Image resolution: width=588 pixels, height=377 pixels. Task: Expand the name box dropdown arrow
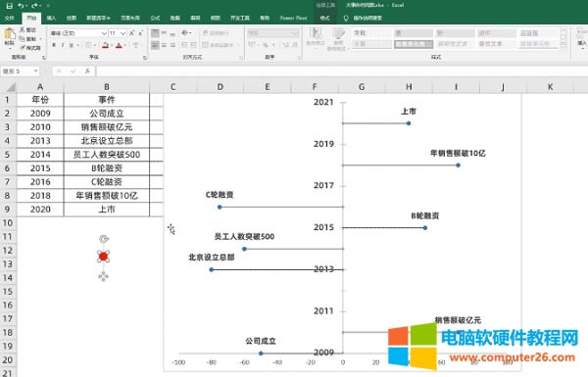coord(35,71)
